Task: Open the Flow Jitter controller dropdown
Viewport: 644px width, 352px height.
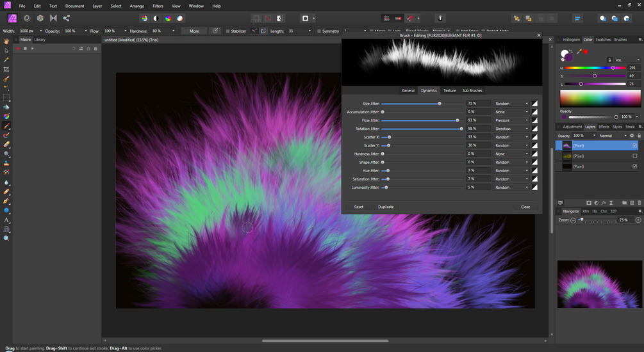Action: coord(512,120)
